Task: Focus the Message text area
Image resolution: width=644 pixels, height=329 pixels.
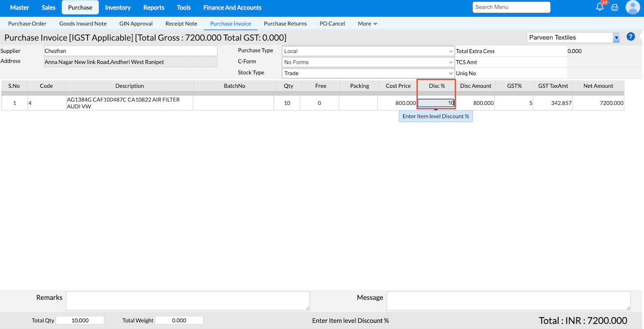Action: tap(508, 301)
